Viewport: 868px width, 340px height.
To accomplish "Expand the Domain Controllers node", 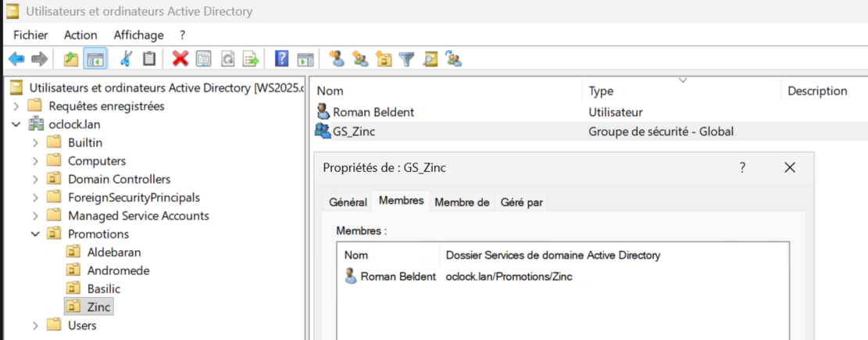I will pos(35,179).
